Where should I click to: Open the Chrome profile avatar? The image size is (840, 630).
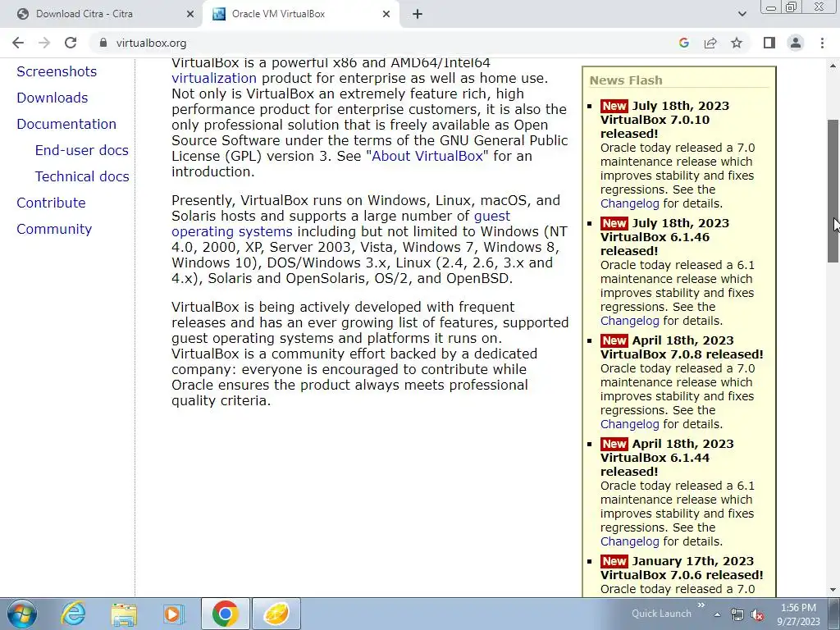(796, 43)
